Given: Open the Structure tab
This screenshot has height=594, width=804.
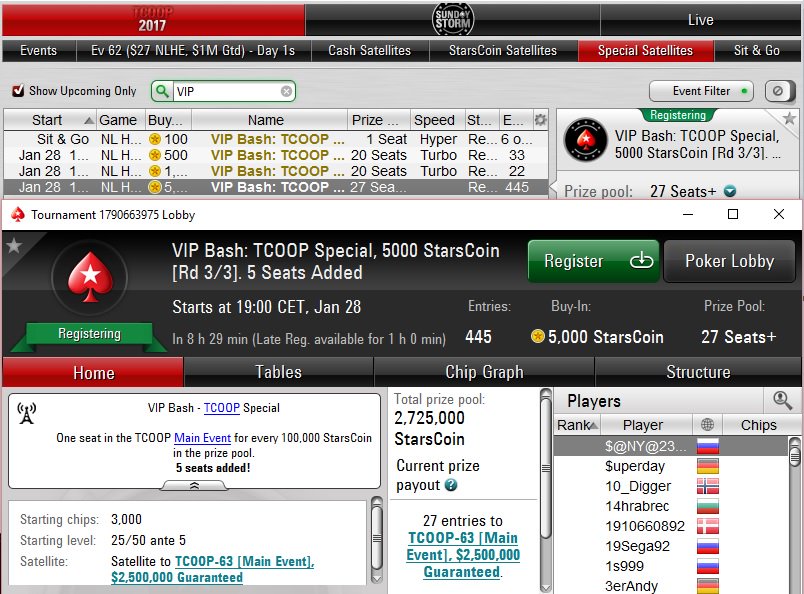Looking at the screenshot, I should coord(698,372).
